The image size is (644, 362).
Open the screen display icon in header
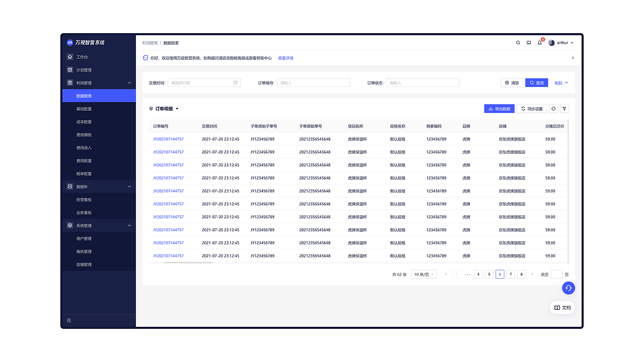(529, 43)
